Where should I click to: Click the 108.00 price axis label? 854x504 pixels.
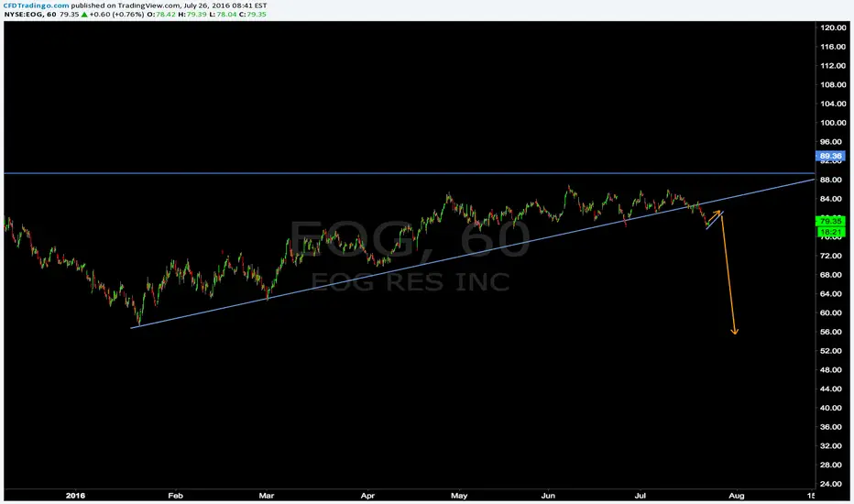point(833,85)
